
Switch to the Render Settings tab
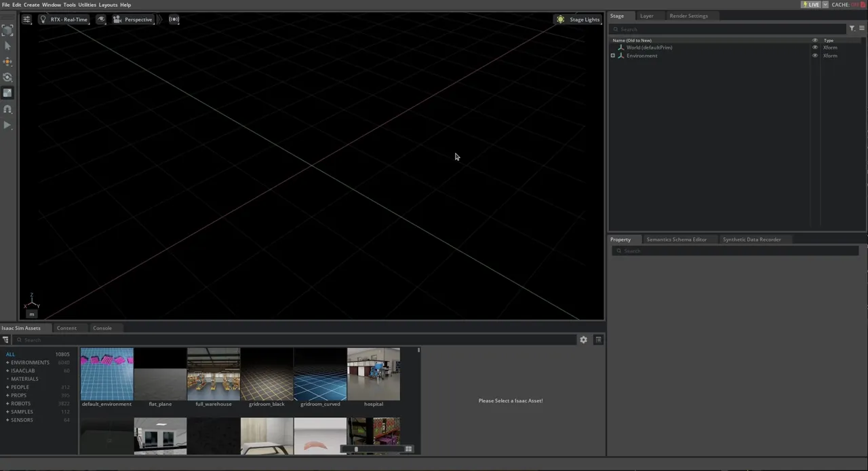[688, 16]
